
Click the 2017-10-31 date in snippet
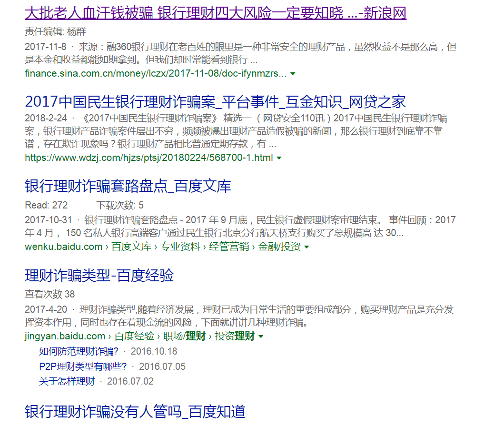pos(48,220)
